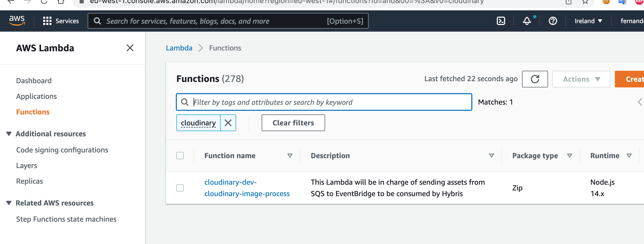Navigate to Lambda breadcrumb link

[x=179, y=48]
